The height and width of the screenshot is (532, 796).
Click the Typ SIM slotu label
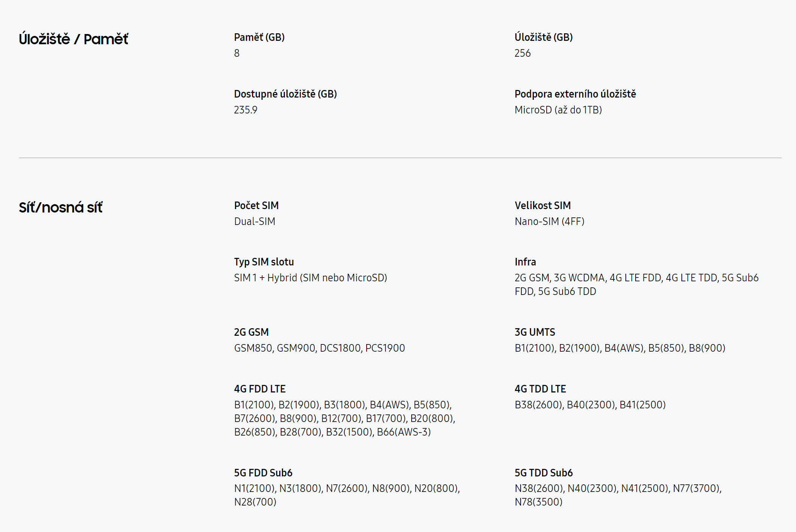(x=264, y=262)
